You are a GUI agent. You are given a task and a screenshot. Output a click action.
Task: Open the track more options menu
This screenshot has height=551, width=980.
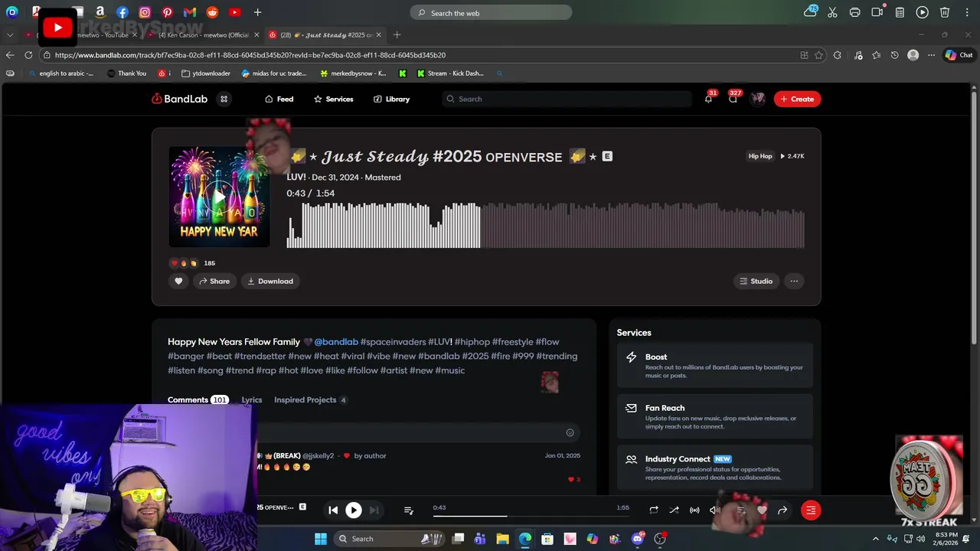[x=794, y=281]
